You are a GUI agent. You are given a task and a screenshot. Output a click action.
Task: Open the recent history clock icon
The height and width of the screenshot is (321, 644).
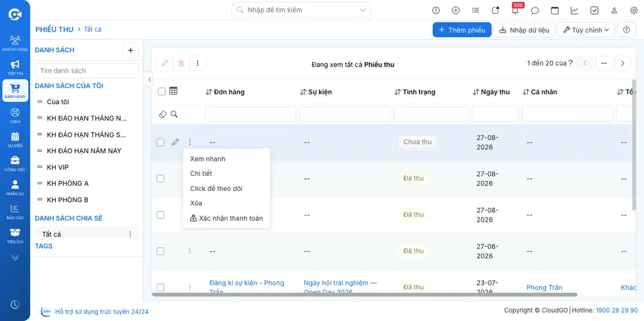coord(15,305)
